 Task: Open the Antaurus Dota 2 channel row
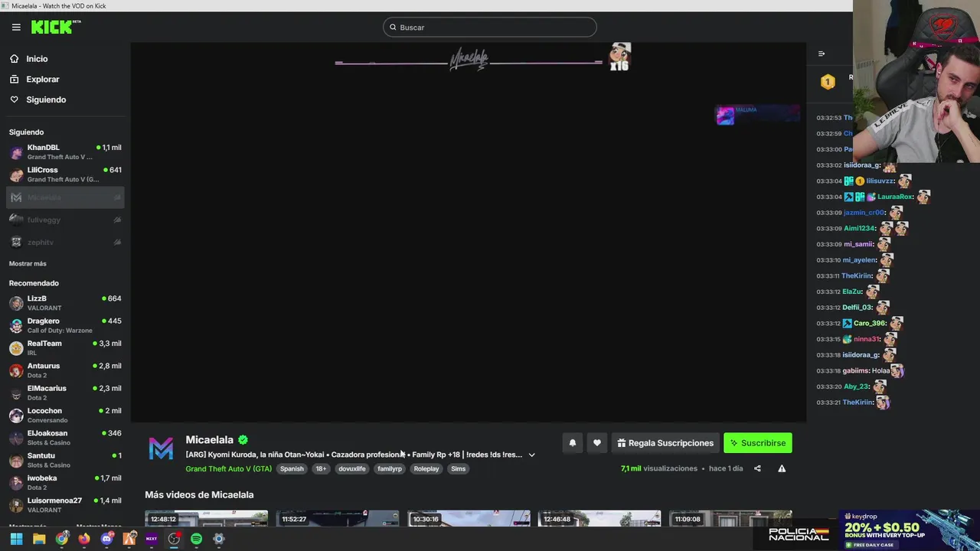(x=65, y=370)
